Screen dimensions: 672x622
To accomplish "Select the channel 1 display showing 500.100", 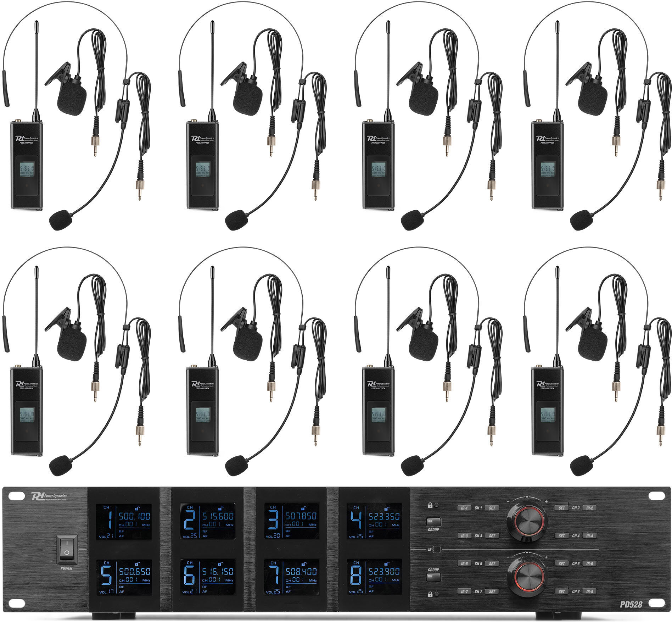I will [x=124, y=522].
